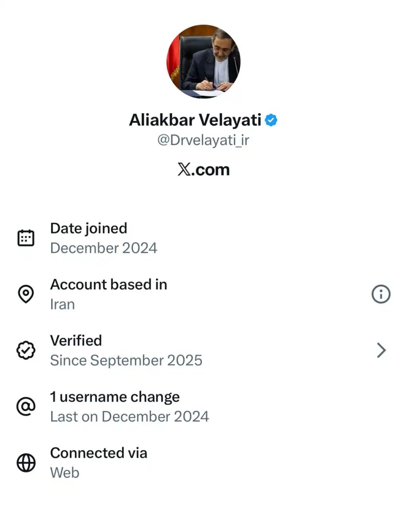Select the Date joined row label
Screen dimensions: 407x532
pyautogui.click(x=89, y=228)
